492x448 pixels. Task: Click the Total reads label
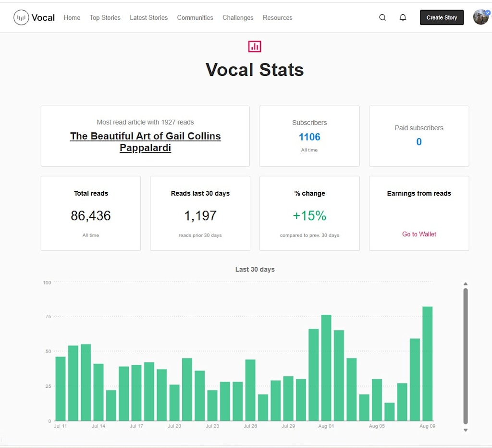tap(91, 193)
